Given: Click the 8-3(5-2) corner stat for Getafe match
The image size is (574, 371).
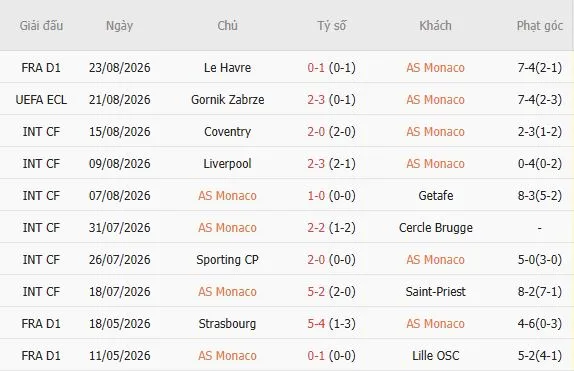Looking at the screenshot, I should point(540,196).
